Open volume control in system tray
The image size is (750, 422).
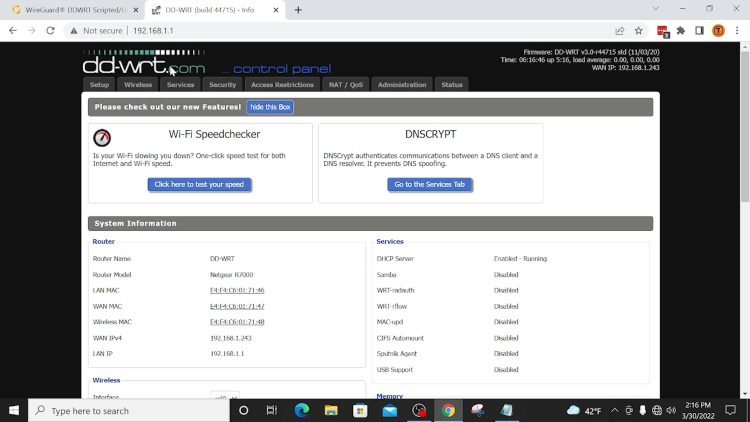[671, 411]
